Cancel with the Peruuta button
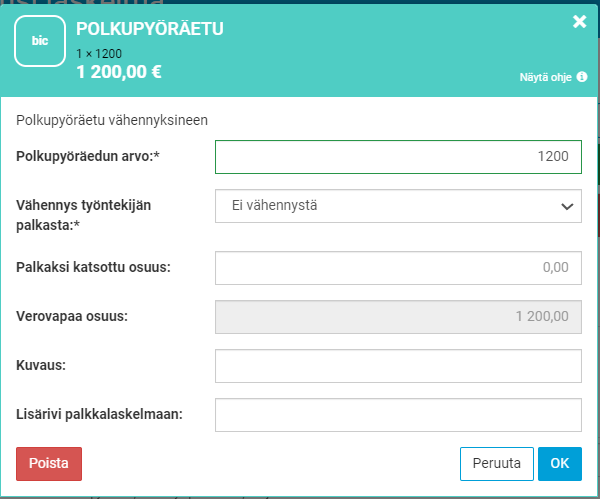The image size is (600, 499). pos(496,464)
